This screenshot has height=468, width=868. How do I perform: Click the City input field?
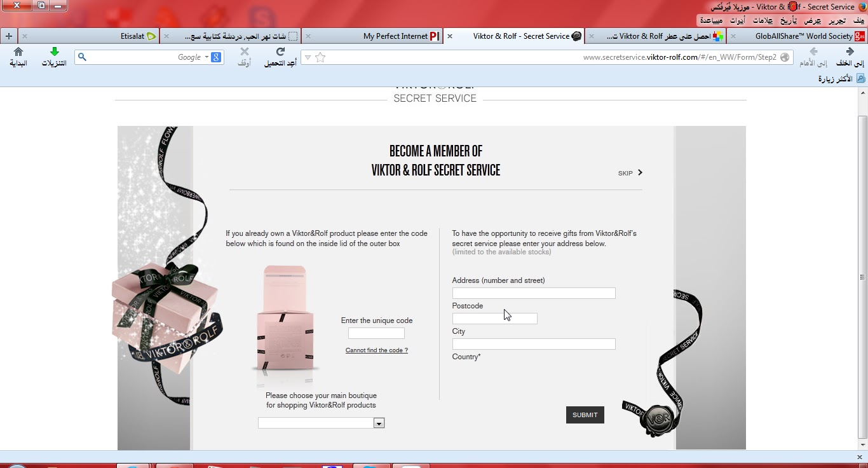click(x=534, y=344)
